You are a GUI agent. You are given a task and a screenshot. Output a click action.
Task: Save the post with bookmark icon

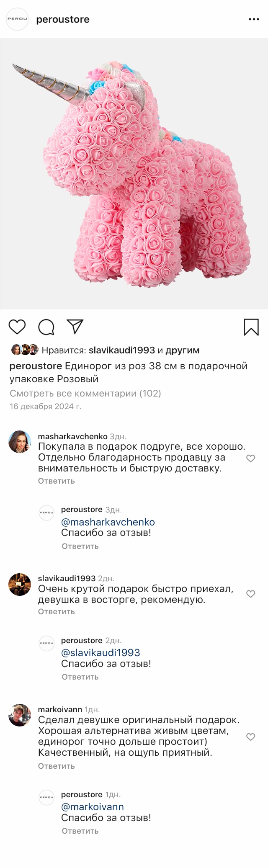pos(251,327)
